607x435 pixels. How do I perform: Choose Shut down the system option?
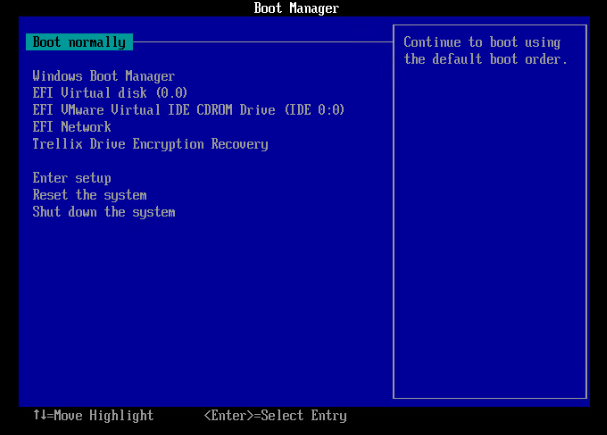tap(104, 212)
